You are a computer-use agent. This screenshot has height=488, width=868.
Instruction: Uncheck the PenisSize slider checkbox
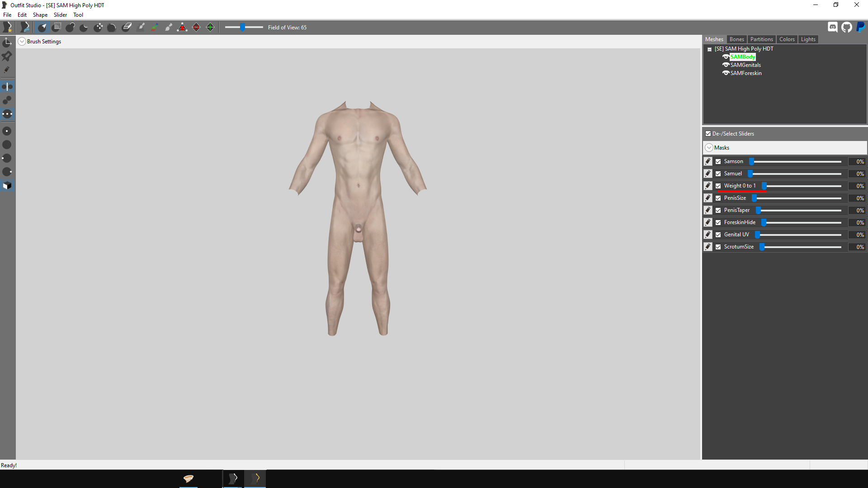(718, 198)
